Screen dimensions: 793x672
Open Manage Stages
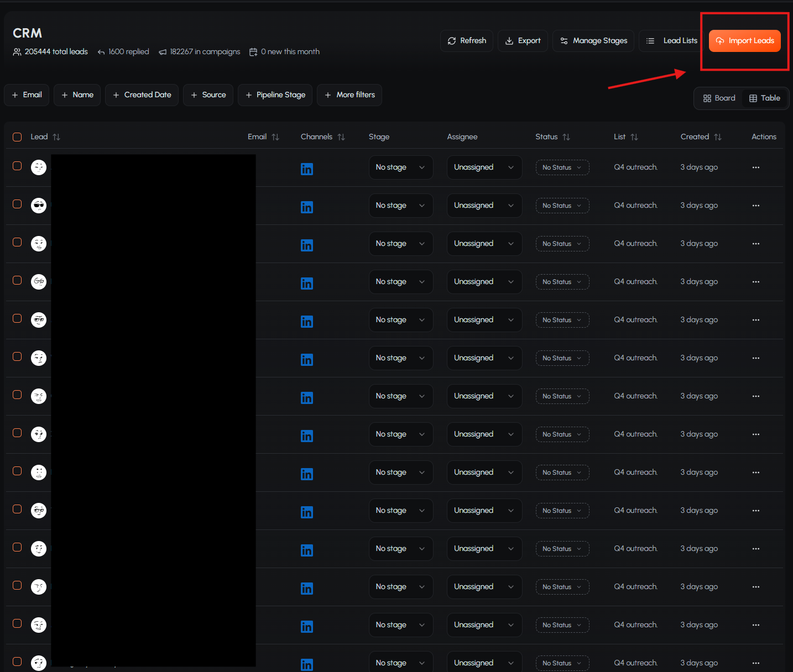[x=593, y=41]
